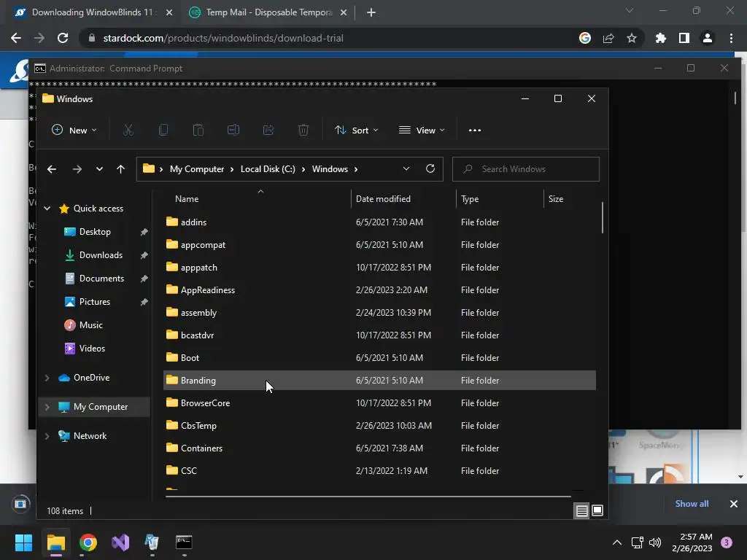Collapse the Quick access tree node
The height and width of the screenshot is (560, 747).
[47, 208]
